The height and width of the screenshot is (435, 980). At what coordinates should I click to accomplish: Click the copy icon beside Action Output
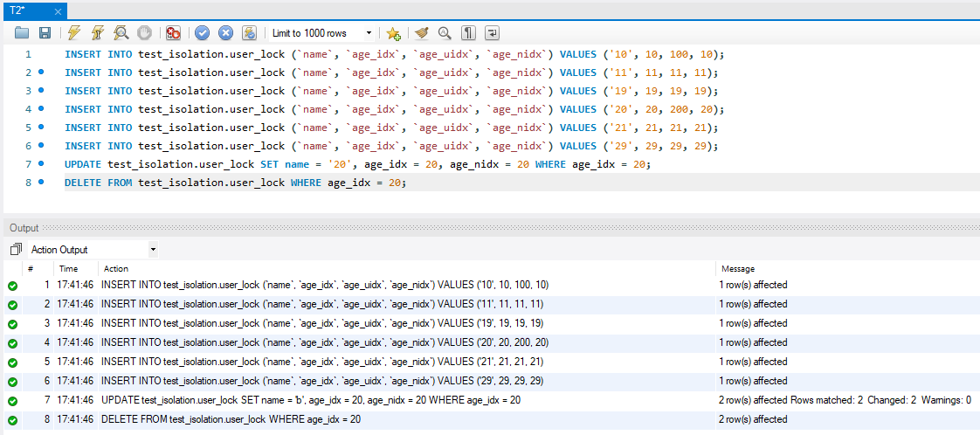(x=17, y=249)
